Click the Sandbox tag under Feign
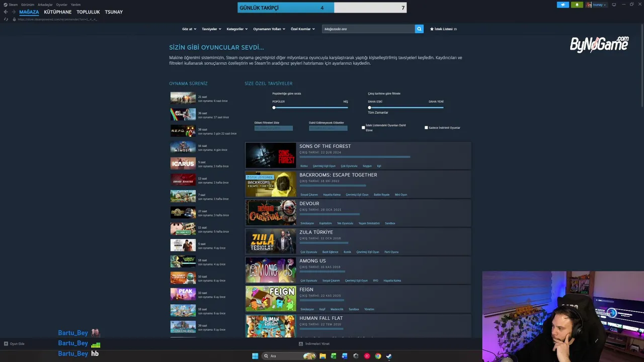 (354, 309)
